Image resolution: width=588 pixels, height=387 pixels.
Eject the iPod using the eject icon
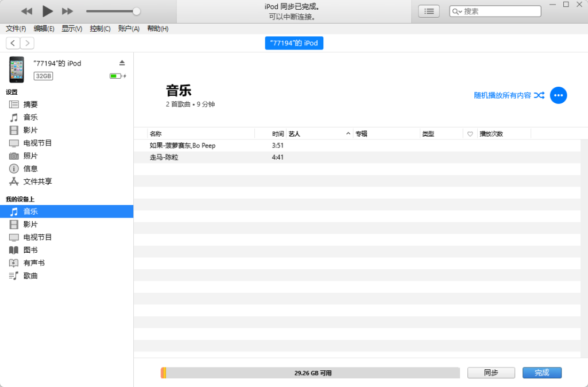click(122, 63)
